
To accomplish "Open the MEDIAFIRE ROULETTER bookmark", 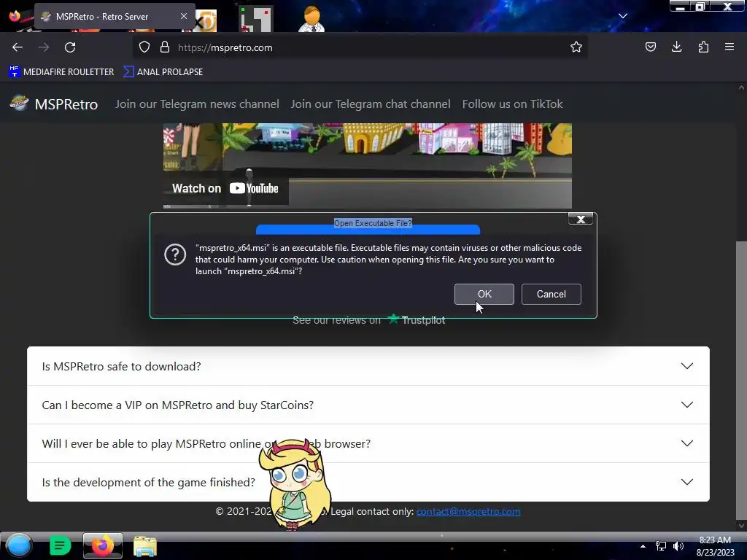I will (61, 72).
